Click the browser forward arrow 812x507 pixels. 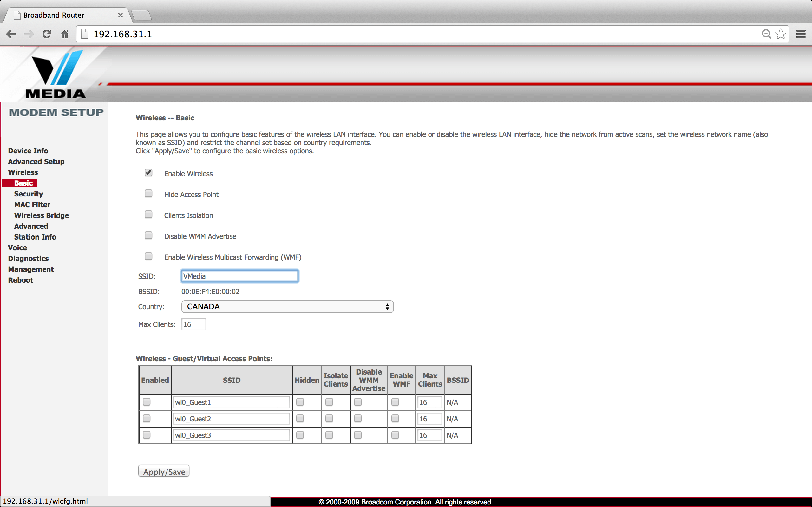click(x=29, y=34)
